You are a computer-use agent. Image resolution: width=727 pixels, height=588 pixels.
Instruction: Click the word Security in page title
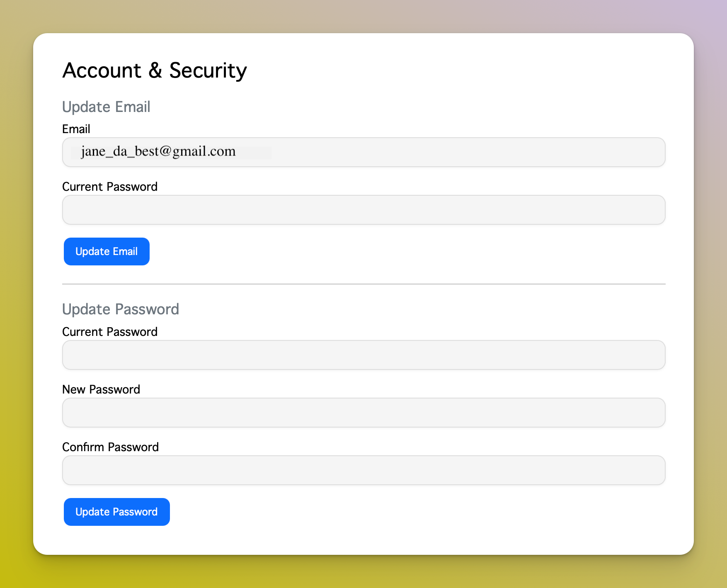point(208,70)
